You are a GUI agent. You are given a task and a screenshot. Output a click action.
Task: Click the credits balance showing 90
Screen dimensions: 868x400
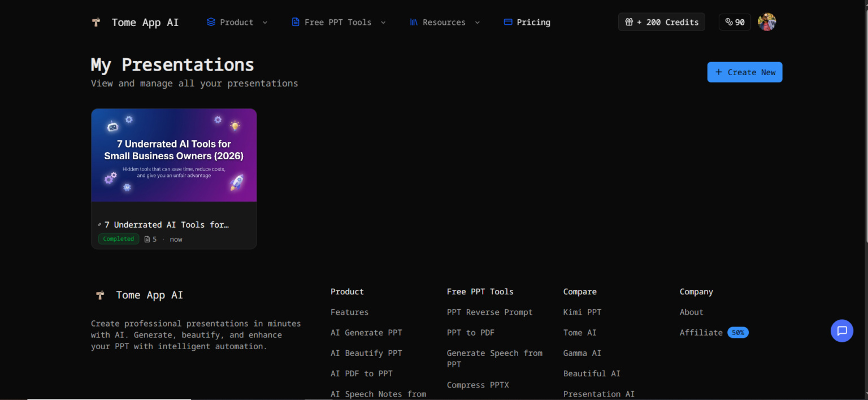point(735,22)
